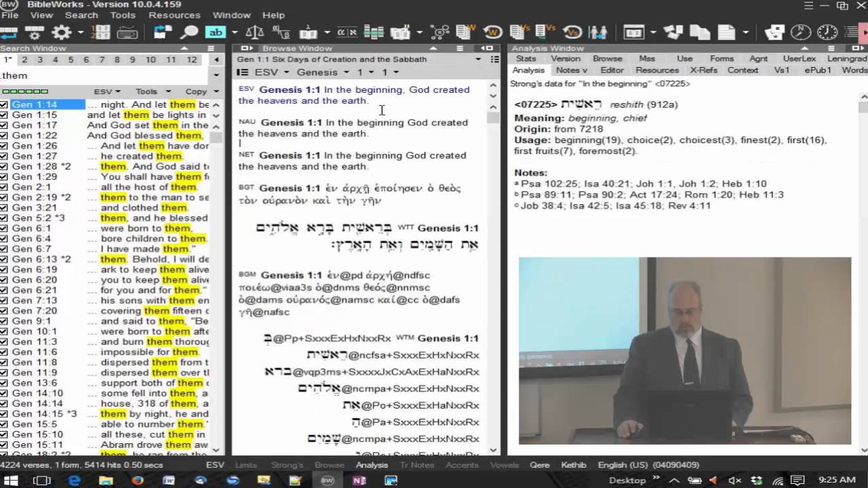Click the keyboard icon in toolbar
Viewport: 868px width, 488px height.
pyautogui.click(x=127, y=32)
